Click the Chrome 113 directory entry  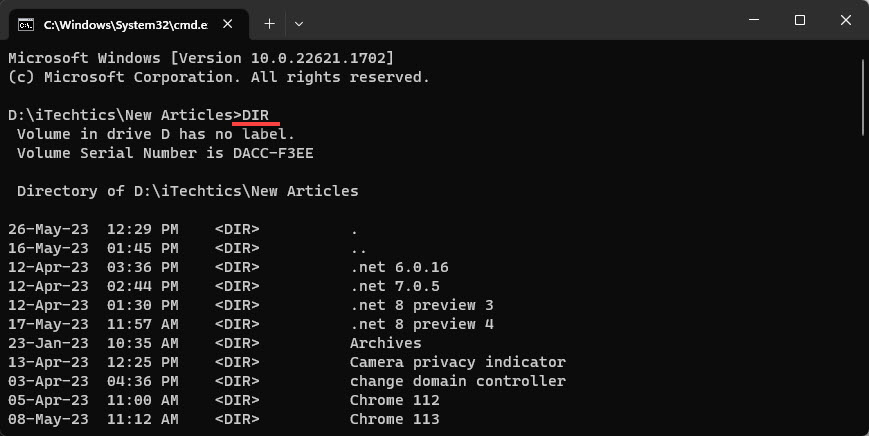[x=395, y=419]
